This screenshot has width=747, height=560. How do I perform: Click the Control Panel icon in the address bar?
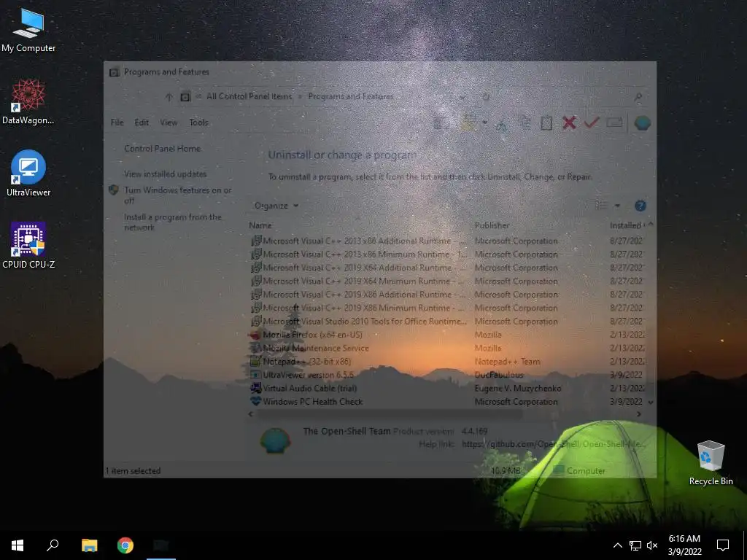point(185,97)
